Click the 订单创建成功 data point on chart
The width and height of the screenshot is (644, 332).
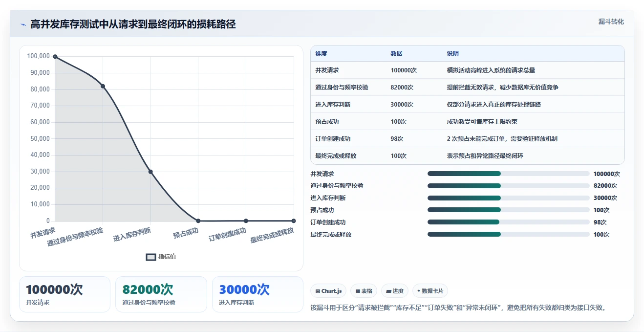tap(246, 221)
